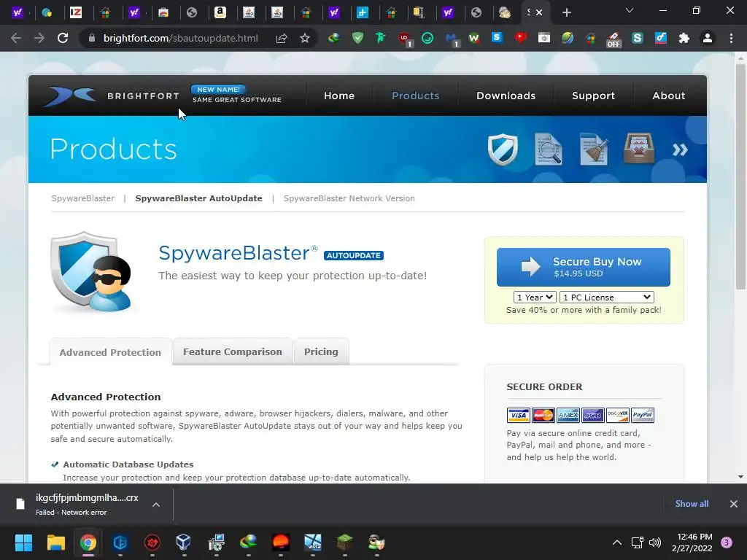This screenshot has width=747, height=560.
Task: Open the 1 PC License dropdown
Action: tap(606, 297)
